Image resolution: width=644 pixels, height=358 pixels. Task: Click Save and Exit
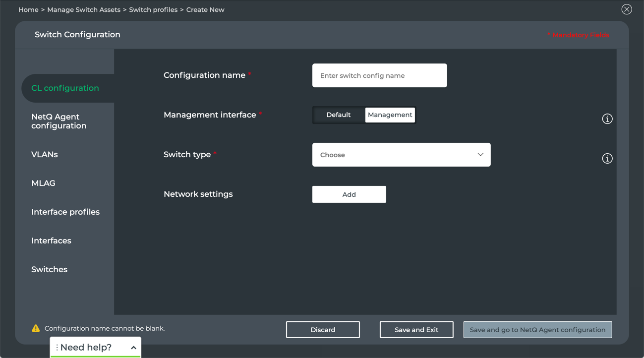[416, 330]
